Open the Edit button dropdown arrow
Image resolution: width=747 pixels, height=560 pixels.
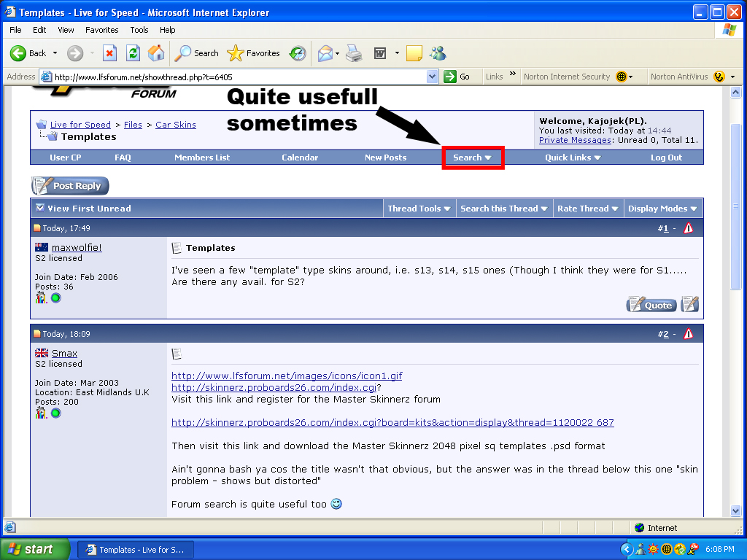397,53
